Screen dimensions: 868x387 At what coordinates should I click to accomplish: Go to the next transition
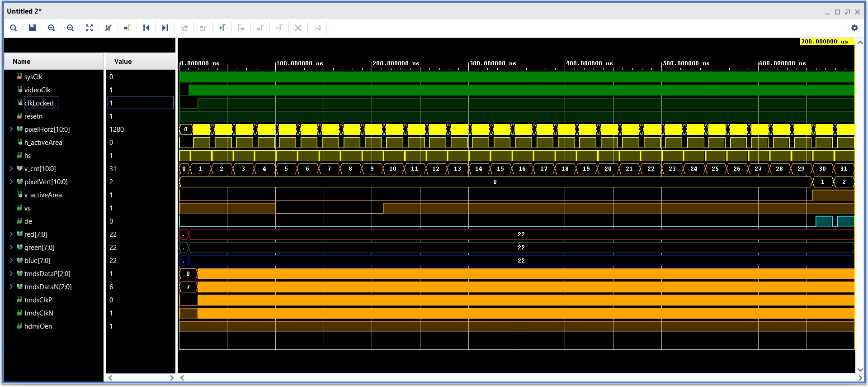pos(203,28)
